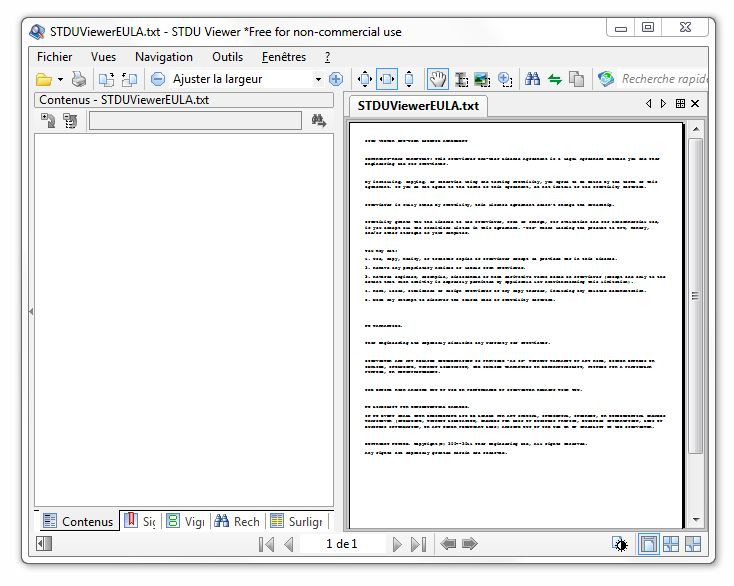Viewport: 734px width, 586px height.
Task: Enable facing pages view mode
Action: (x=671, y=544)
